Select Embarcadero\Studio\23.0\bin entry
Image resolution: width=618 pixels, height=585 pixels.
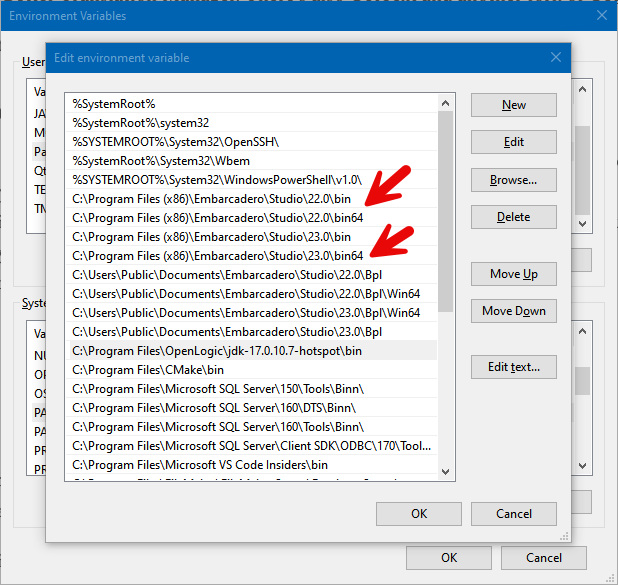click(251, 237)
